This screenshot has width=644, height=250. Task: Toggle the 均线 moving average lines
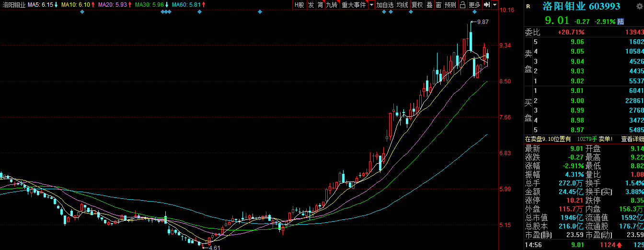pyautogui.click(x=402, y=5)
